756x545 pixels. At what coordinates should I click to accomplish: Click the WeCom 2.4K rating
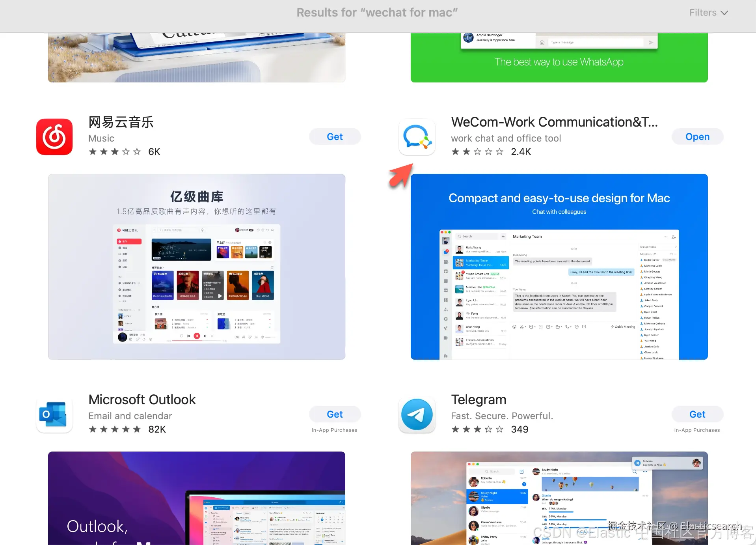click(x=491, y=152)
